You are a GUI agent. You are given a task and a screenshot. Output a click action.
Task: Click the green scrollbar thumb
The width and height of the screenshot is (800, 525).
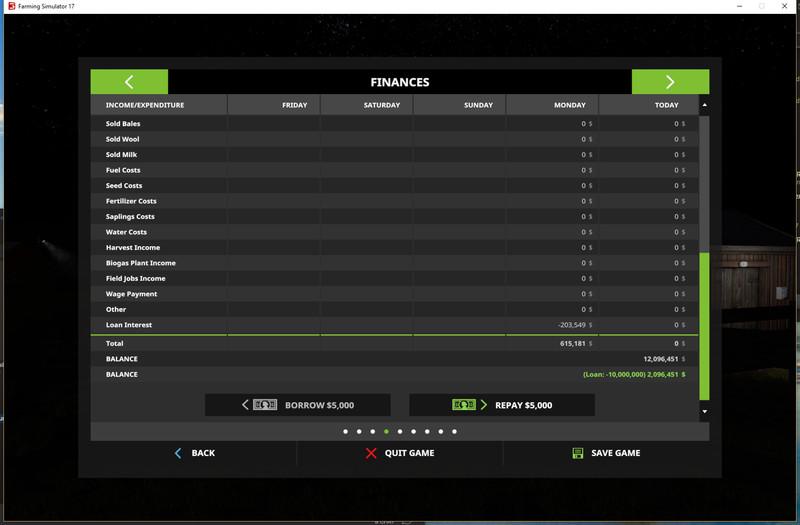pos(704,325)
